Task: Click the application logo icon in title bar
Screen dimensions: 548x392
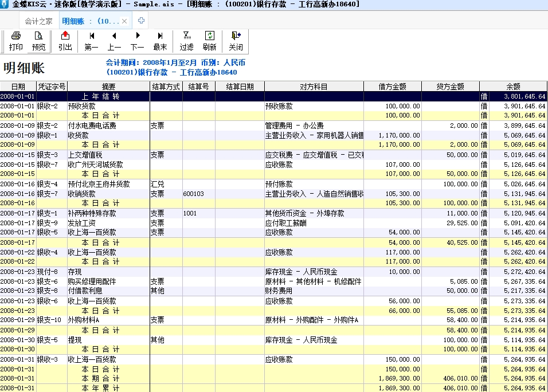Action: point(4,4)
